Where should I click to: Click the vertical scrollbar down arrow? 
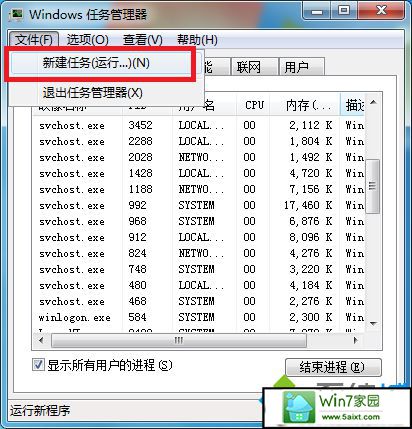point(373,323)
